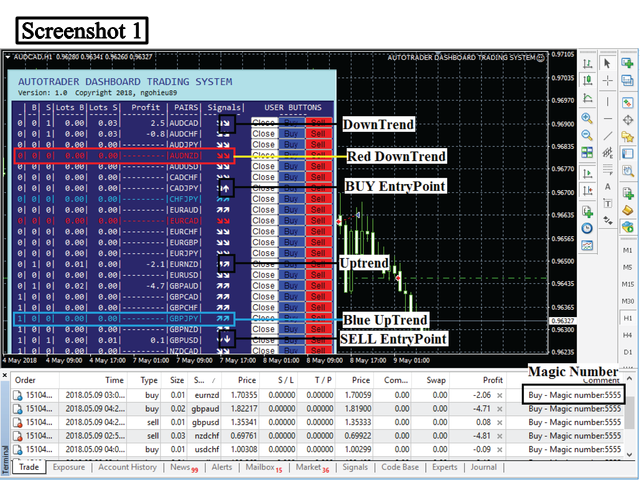Switch to M5 timeframe

tap(627, 267)
